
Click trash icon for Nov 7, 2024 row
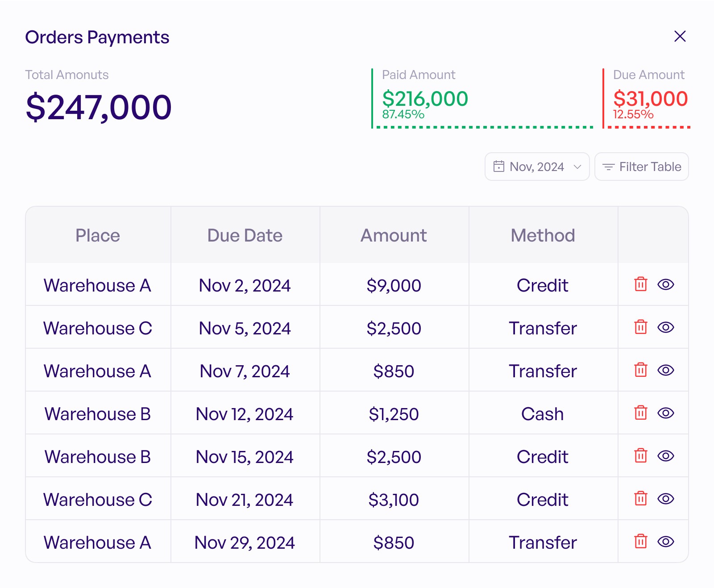click(641, 370)
